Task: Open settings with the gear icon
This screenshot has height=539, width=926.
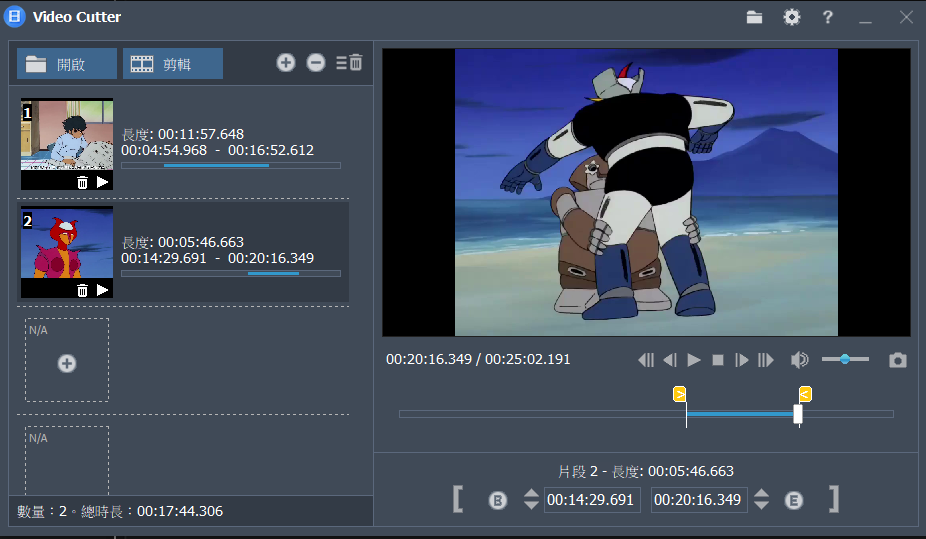Action: (x=791, y=17)
